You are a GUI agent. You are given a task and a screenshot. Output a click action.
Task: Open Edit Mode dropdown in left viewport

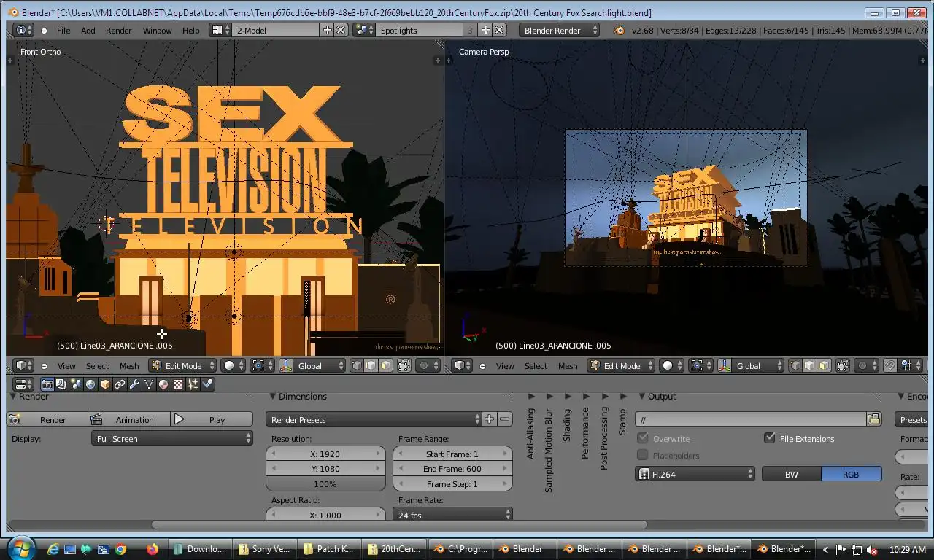point(182,366)
